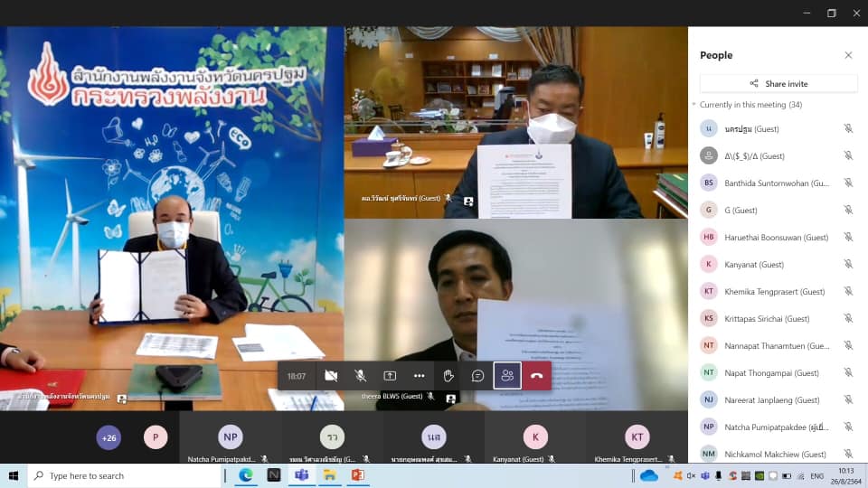Select Nichkamol Makchiew in People list

pos(778,454)
